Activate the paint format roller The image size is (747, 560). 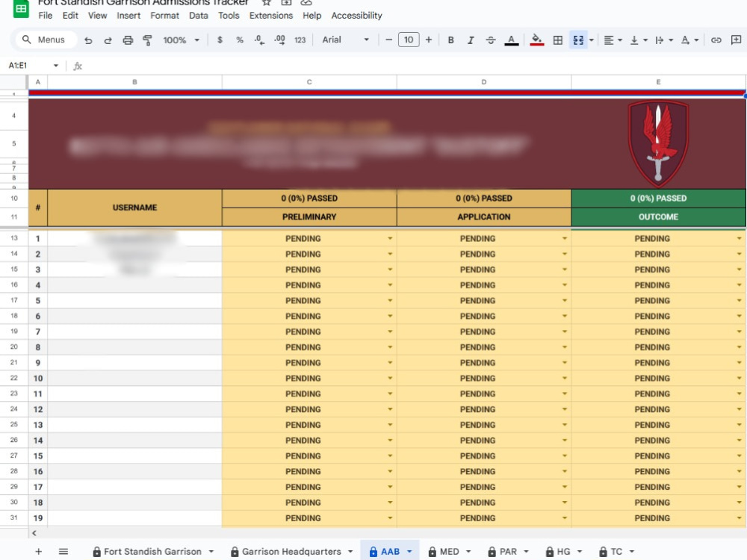(x=147, y=40)
